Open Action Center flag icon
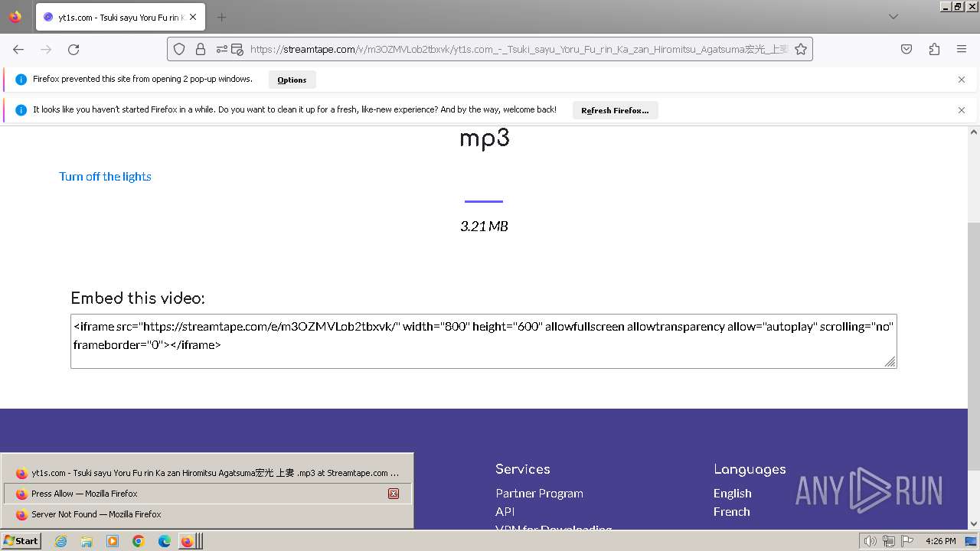The width and height of the screenshot is (980, 551). tap(907, 541)
